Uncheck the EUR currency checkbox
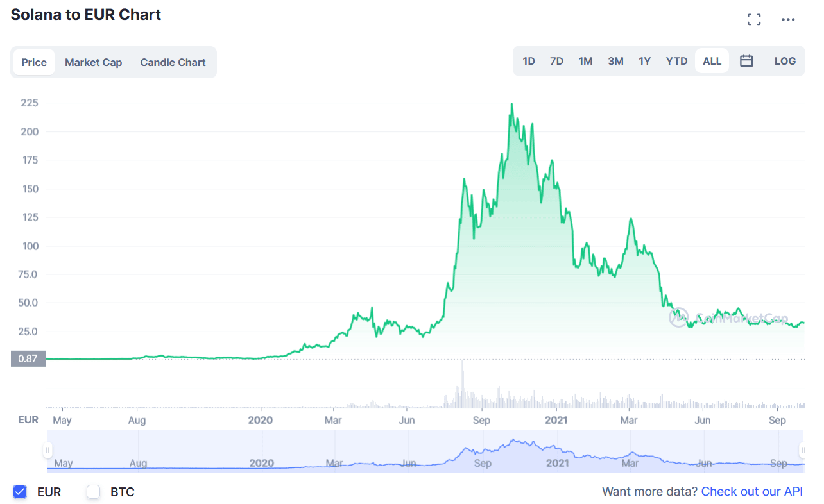This screenshot has height=504, width=824. click(x=20, y=492)
